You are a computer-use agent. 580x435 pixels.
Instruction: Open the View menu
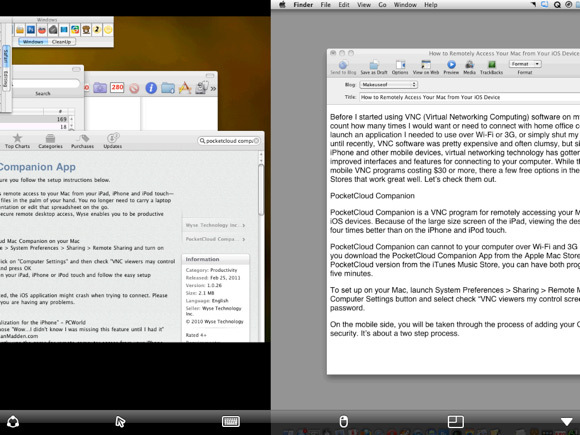pos(364,5)
